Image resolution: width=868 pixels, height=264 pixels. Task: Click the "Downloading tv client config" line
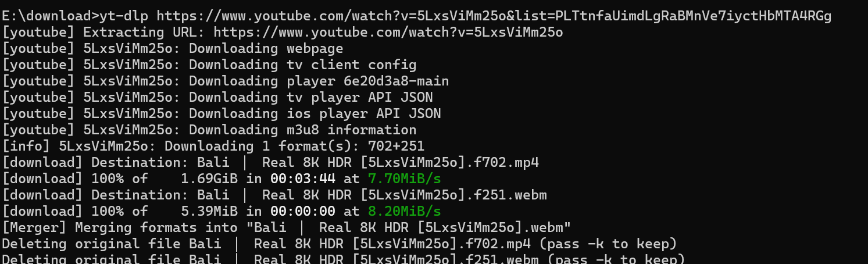pos(209,65)
